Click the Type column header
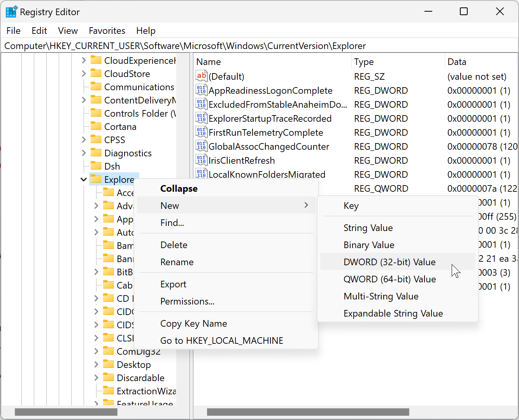Screen dimensions: 519x420 (x=364, y=62)
